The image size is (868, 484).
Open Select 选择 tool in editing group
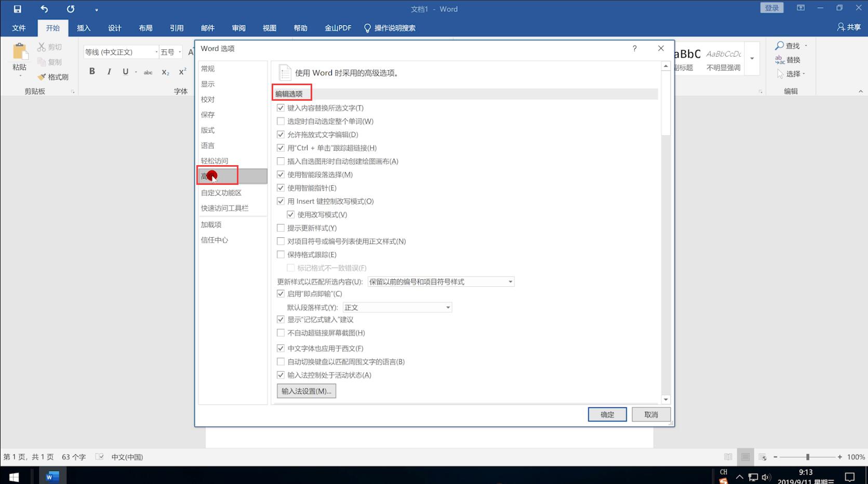click(789, 74)
